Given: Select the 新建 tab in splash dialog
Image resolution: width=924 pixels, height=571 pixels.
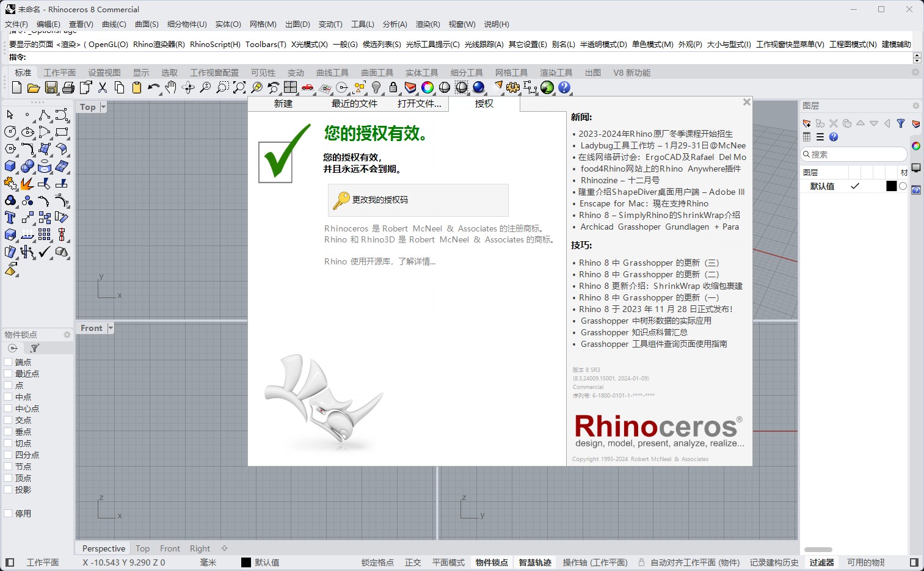Looking at the screenshot, I should click(283, 104).
